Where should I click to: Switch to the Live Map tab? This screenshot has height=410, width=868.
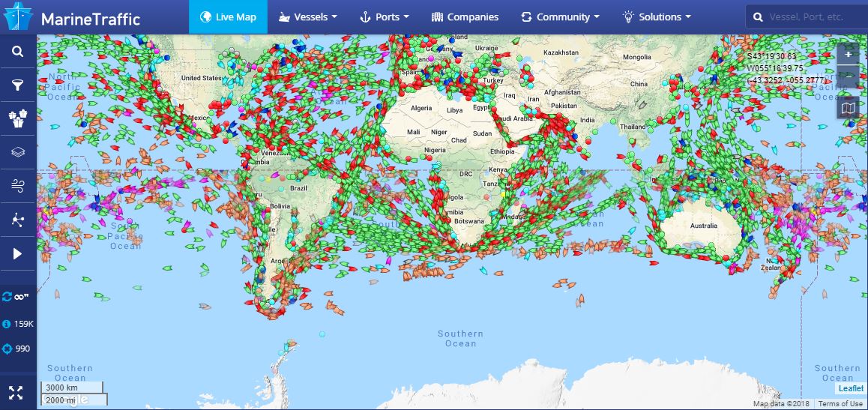click(228, 16)
